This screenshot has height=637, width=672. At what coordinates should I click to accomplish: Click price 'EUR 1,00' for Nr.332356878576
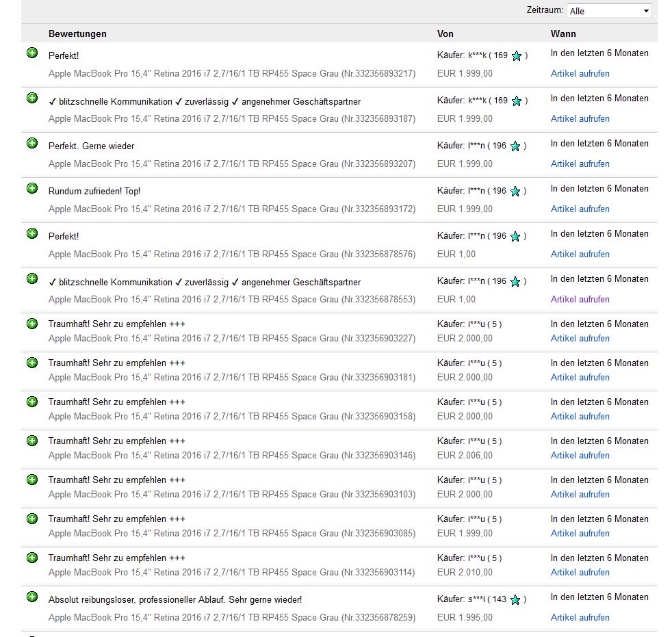(456, 254)
